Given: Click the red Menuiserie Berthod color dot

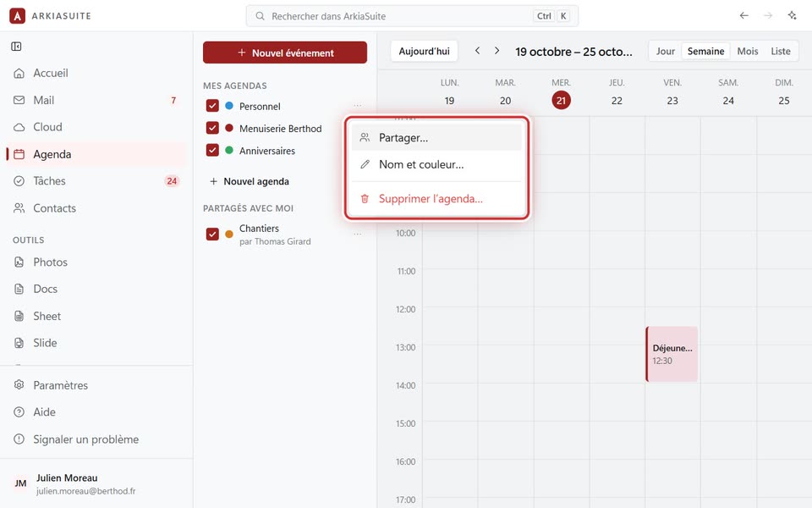Looking at the screenshot, I should 229,128.
